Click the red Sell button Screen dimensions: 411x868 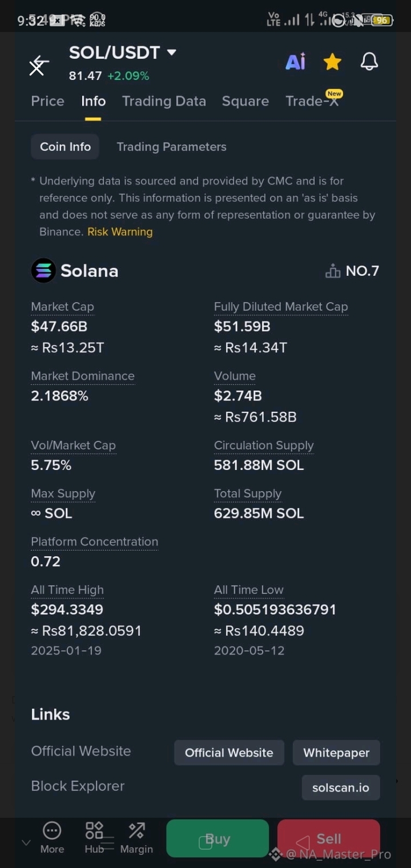(329, 838)
